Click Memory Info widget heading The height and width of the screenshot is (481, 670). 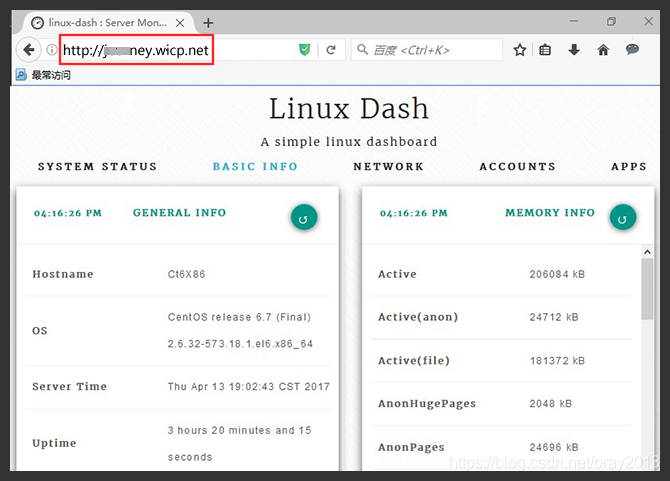pos(550,213)
